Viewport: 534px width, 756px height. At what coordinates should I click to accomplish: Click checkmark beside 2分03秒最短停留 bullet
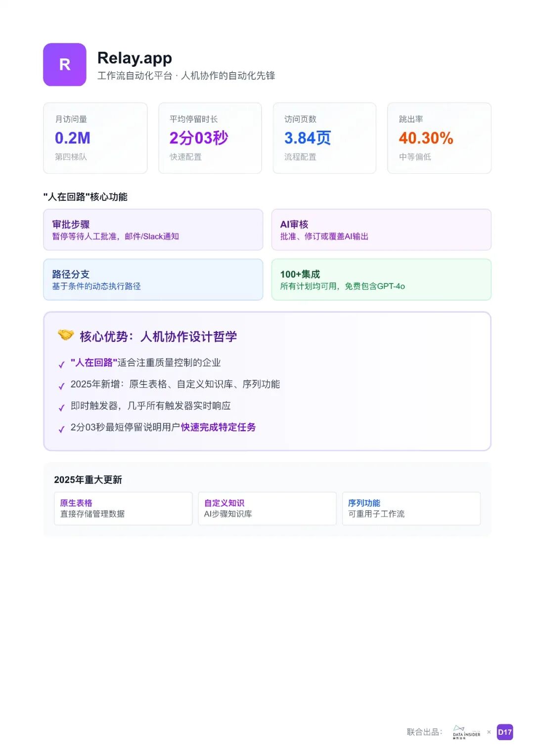click(x=62, y=429)
